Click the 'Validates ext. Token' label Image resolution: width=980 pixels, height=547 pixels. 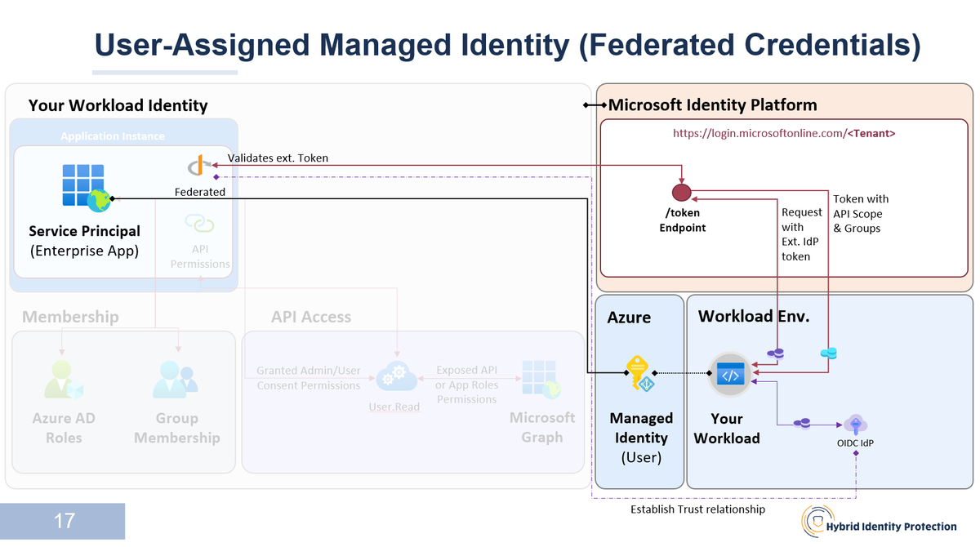coord(278,158)
